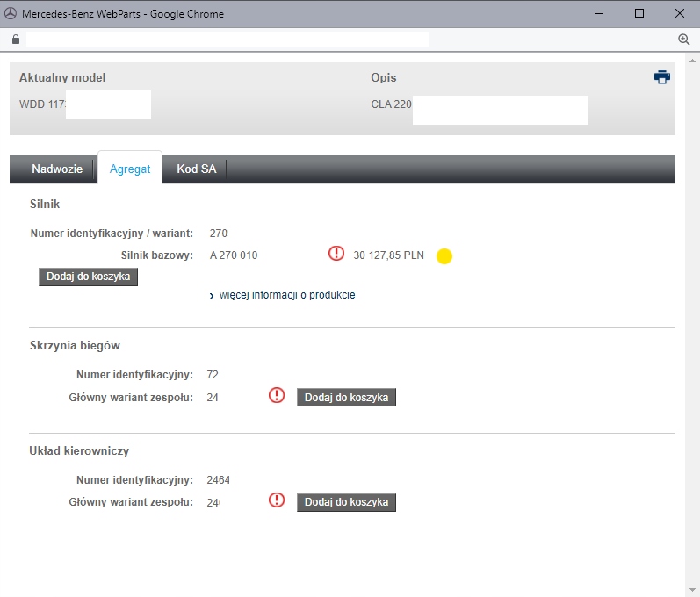This screenshot has height=597, width=700.
Task: Select gearbox identification number 72
Action: [213, 375]
